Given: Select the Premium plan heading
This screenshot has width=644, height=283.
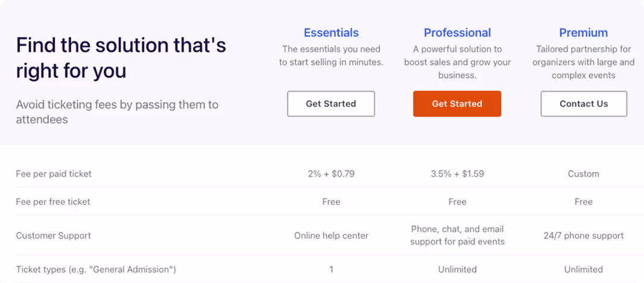Looking at the screenshot, I should 584,33.
